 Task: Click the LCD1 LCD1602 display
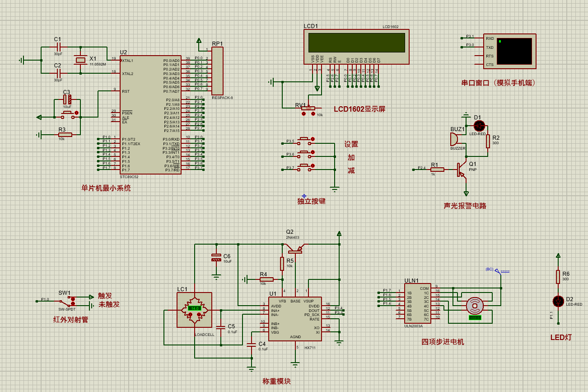click(x=356, y=46)
